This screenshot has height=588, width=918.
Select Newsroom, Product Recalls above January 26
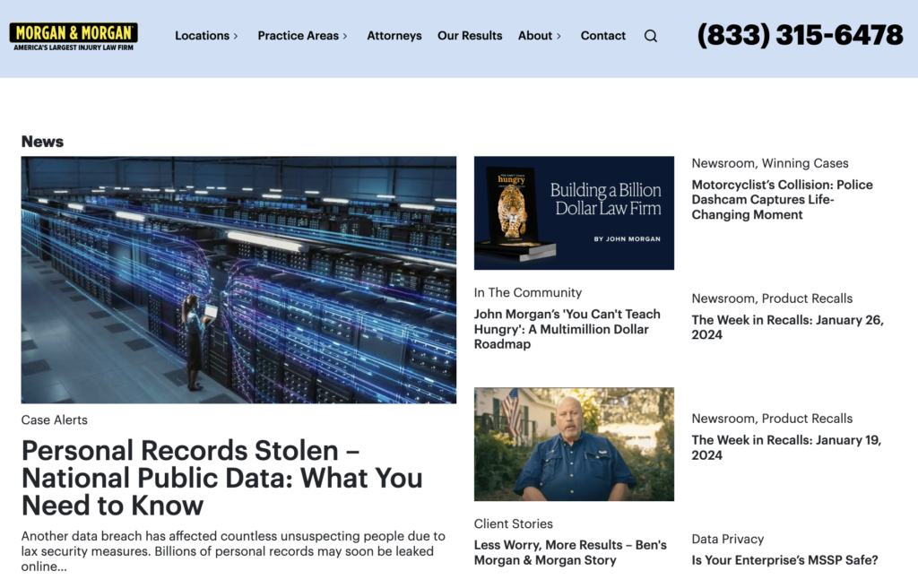point(772,298)
